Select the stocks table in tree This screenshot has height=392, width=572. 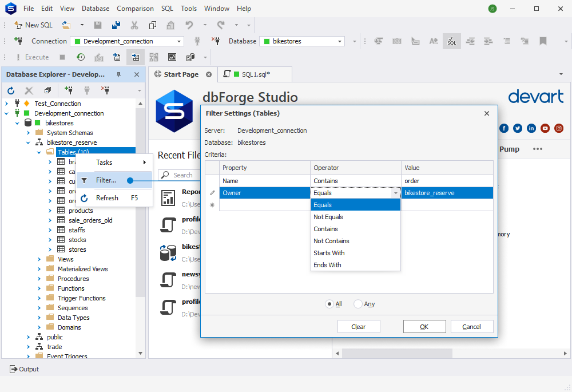pyautogui.click(x=77, y=240)
